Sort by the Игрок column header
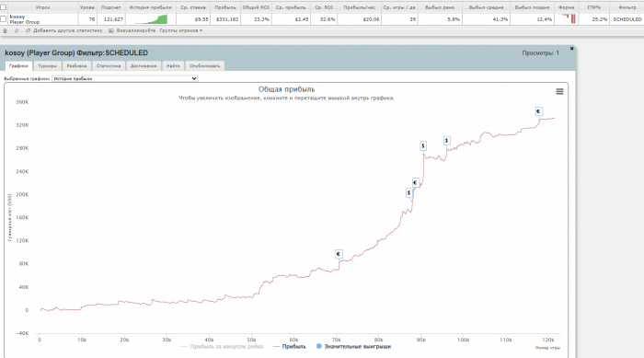Viewport: 644px width, 358px height. point(42,7)
